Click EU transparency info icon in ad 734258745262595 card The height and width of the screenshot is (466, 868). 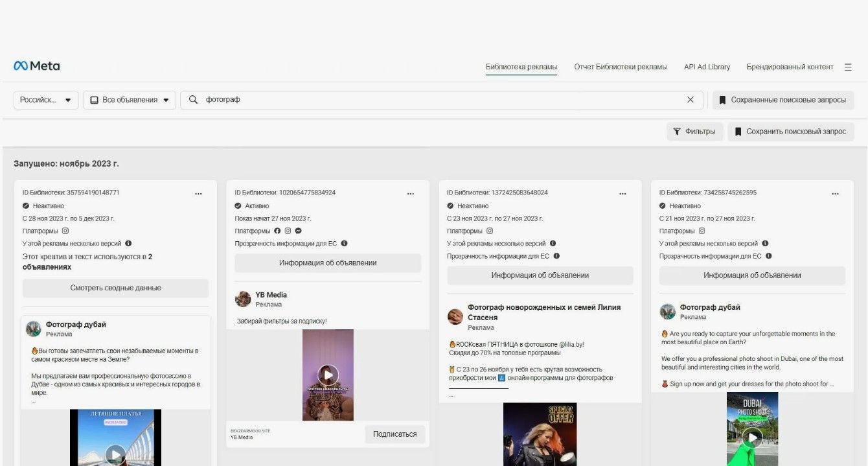point(769,256)
